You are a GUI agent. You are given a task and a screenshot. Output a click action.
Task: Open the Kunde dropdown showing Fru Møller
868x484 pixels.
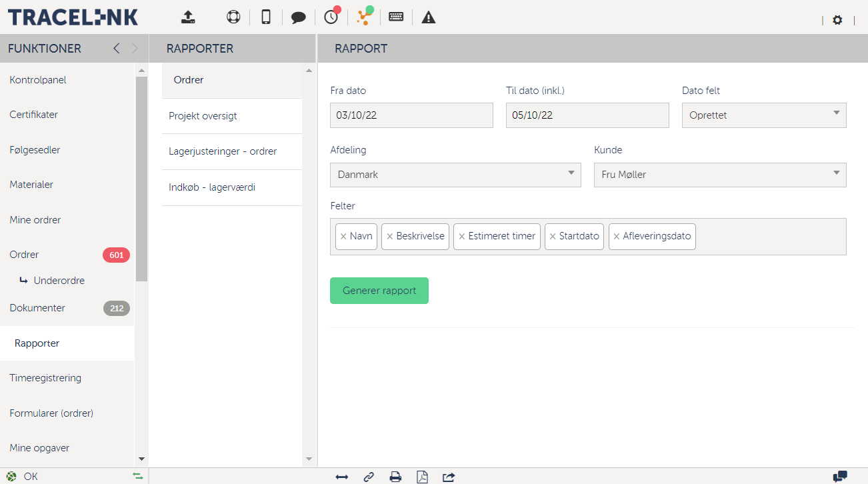[719, 175]
